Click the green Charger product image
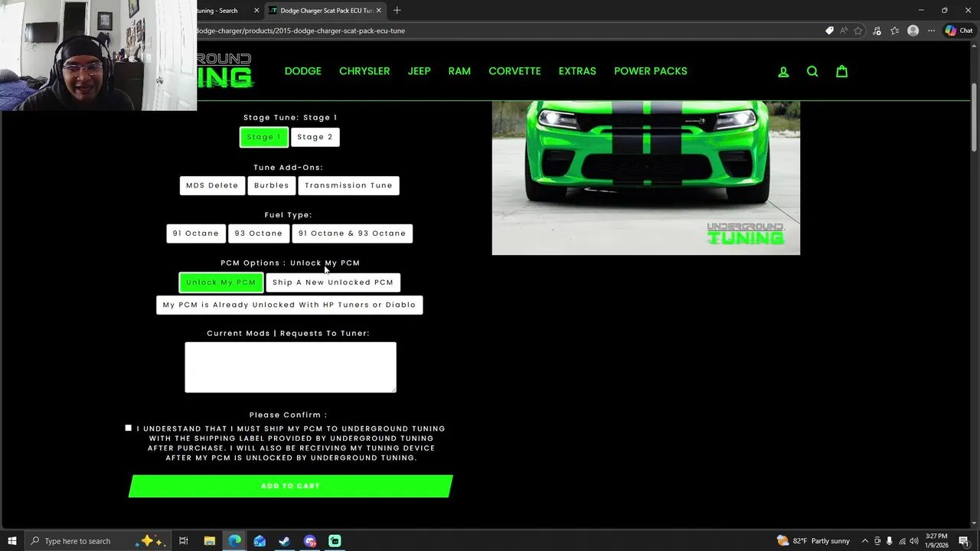Viewport: 980px width, 551px height. click(645, 178)
